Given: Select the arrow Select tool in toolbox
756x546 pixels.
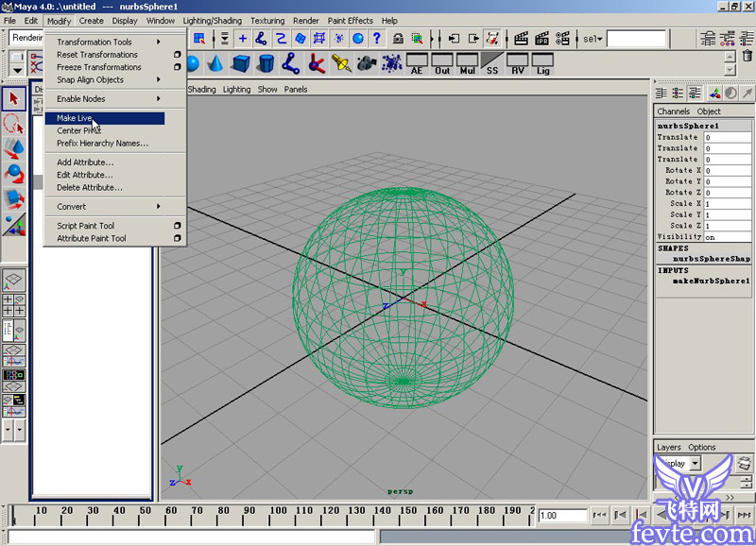Looking at the screenshot, I should point(14,98).
